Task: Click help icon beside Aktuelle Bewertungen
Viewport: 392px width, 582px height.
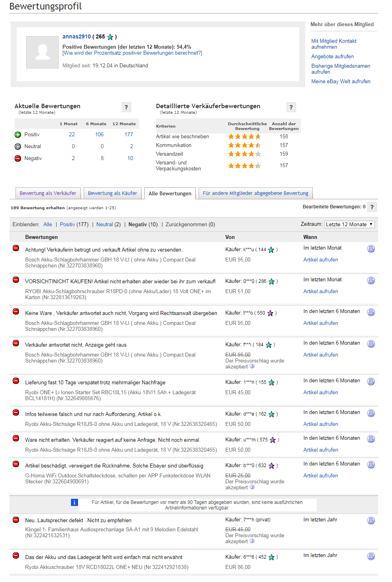Action: point(126,107)
